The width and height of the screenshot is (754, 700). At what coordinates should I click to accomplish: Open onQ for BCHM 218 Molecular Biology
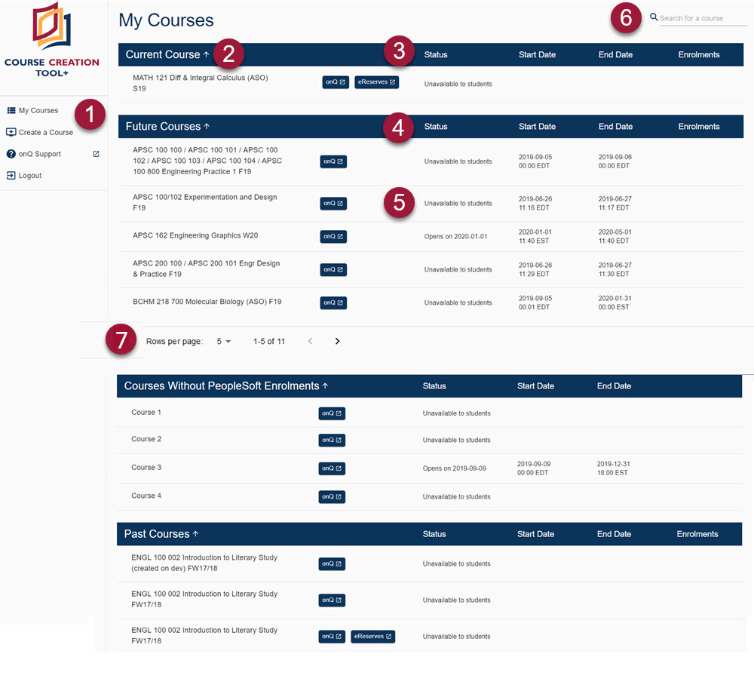click(333, 303)
